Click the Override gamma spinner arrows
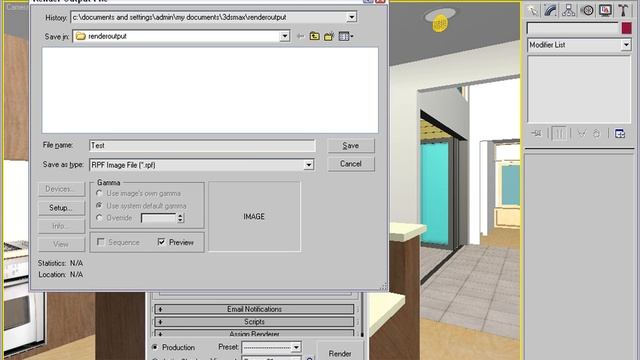 [x=180, y=218]
